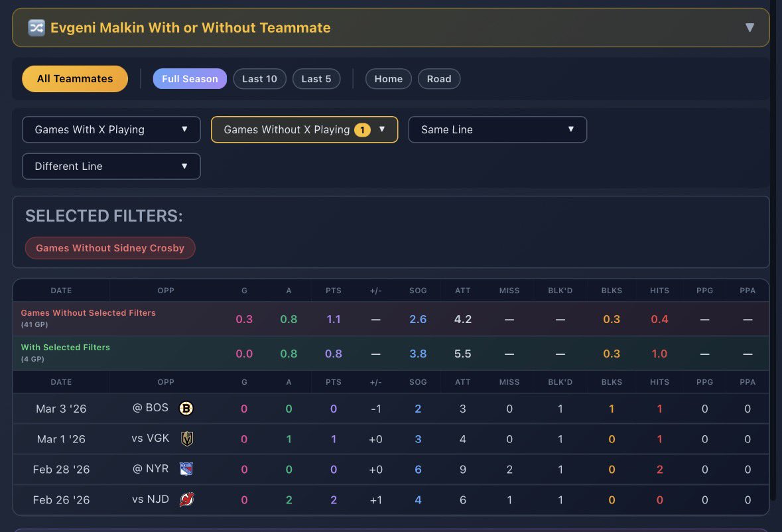This screenshot has width=782, height=532.
Task: Open the Different Line dropdown
Action: click(x=111, y=166)
